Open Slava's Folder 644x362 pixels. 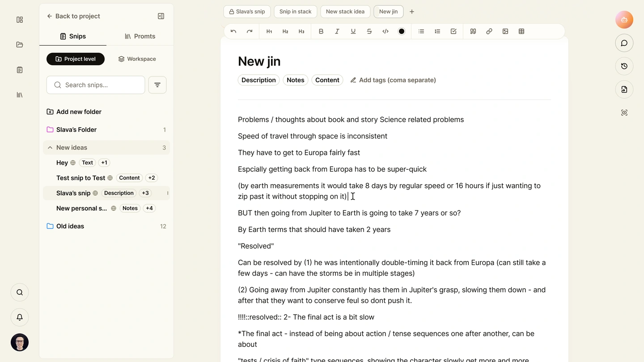(x=106, y=130)
